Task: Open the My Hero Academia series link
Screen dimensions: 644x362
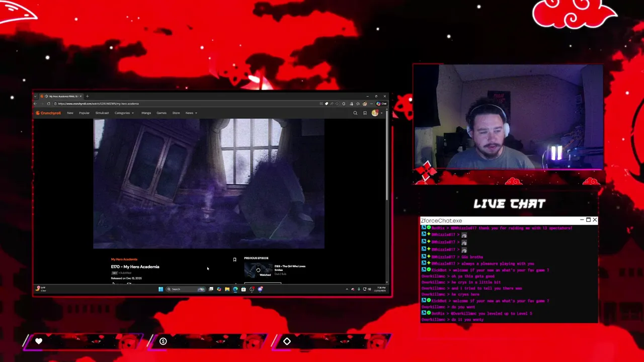Action: (x=124, y=259)
